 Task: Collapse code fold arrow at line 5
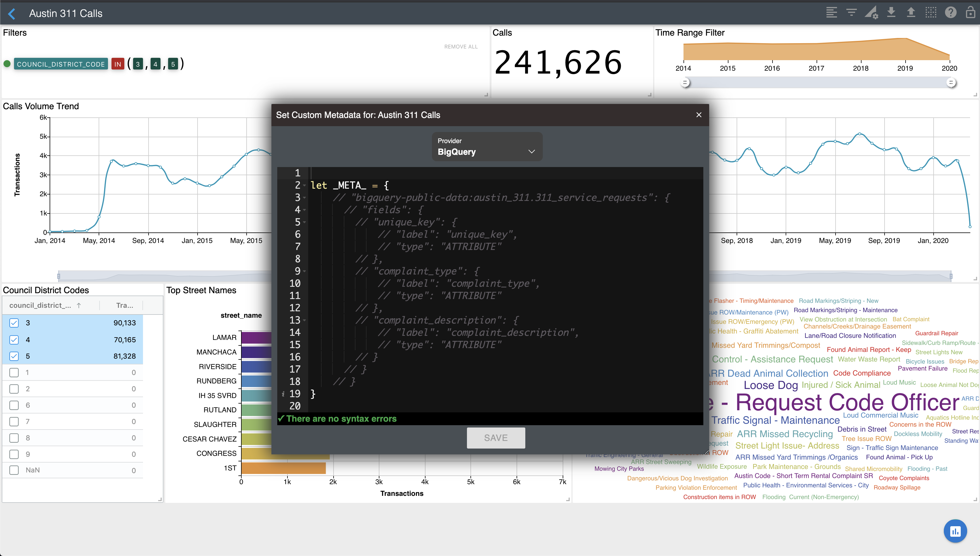(x=304, y=222)
